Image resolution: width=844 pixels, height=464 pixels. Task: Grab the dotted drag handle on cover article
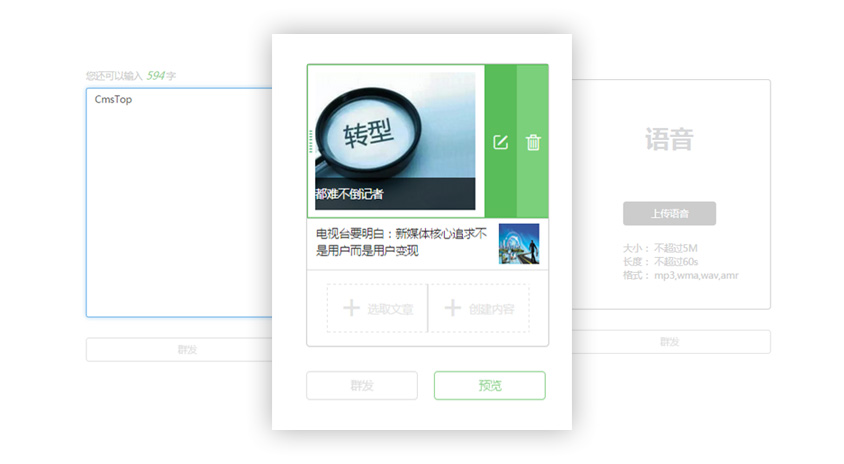(311, 141)
